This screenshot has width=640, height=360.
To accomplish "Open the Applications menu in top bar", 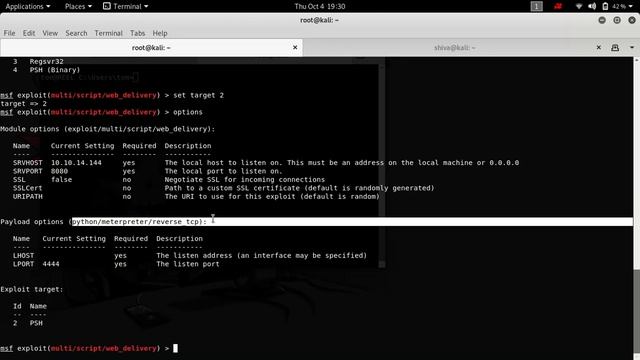I will [27, 6].
